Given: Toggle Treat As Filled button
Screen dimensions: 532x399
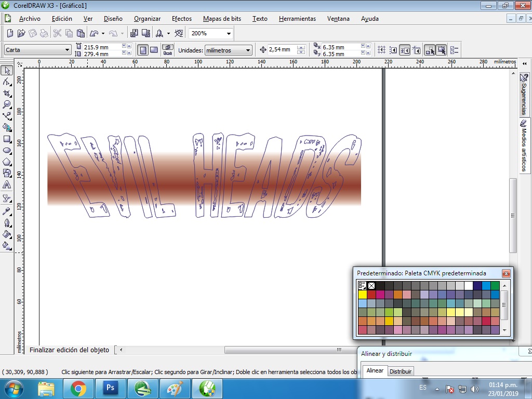Looking at the screenshot, I should [442, 50].
